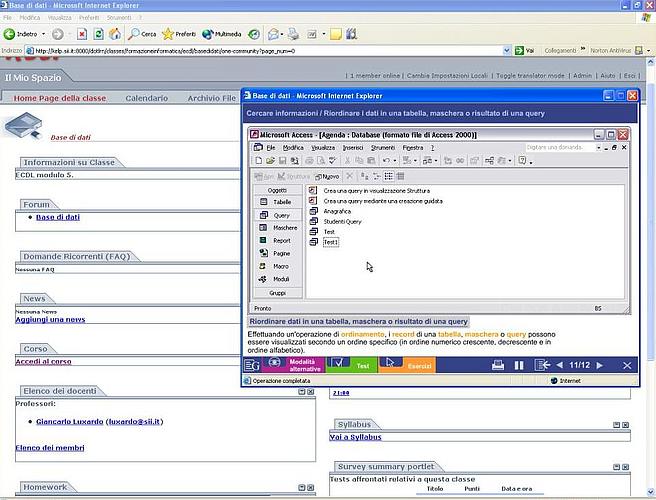Click Nuovo button in Access database window
This screenshot has width=656, height=500.
pyautogui.click(x=329, y=176)
